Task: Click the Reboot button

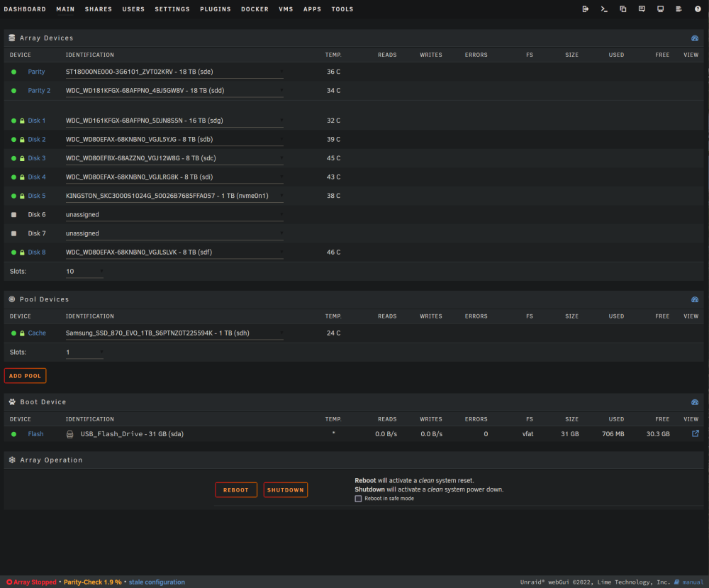Action: tap(236, 490)
